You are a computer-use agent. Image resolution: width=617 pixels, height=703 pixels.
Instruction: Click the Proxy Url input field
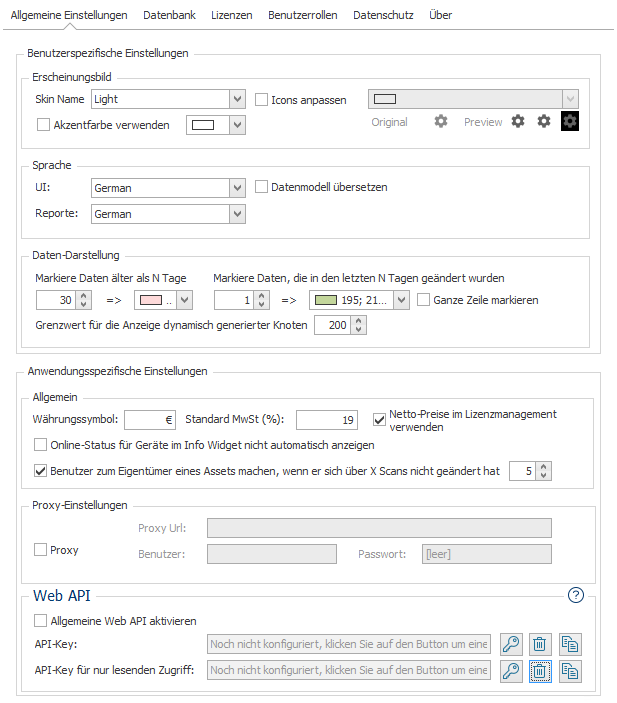pyautogui.click(x=379, y=528)
